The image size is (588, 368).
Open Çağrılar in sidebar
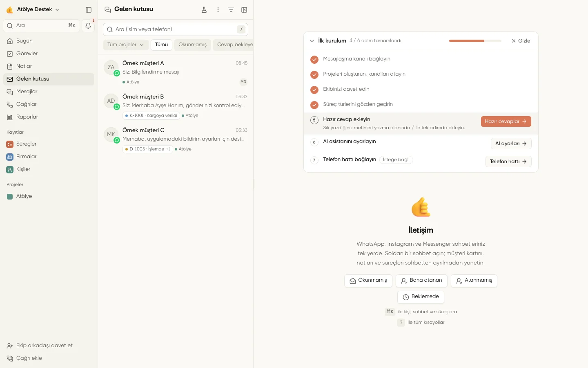49,104
